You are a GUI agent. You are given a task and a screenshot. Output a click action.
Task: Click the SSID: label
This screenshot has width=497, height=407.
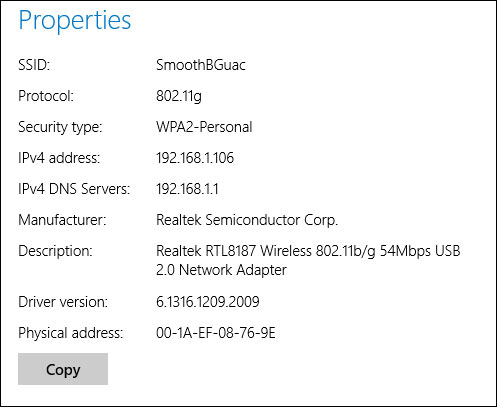click(34, 65)
